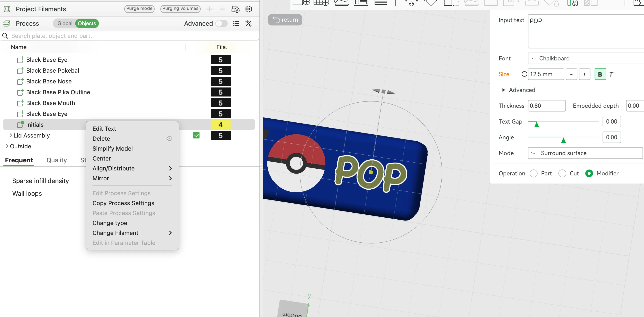Uncheck the Lid Assembly printable checkbox
644x317 pixels.
point(196,136)
